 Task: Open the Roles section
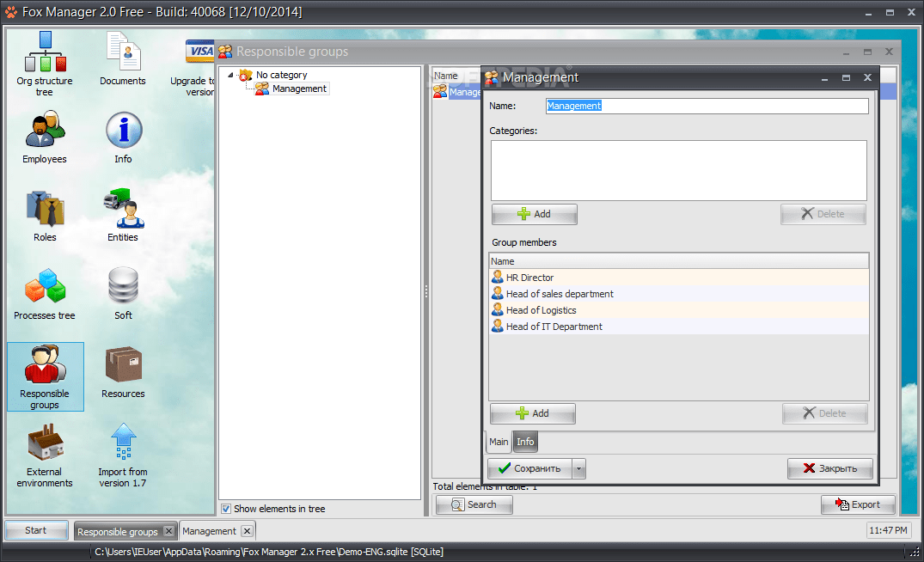click(x=45, y=211)
